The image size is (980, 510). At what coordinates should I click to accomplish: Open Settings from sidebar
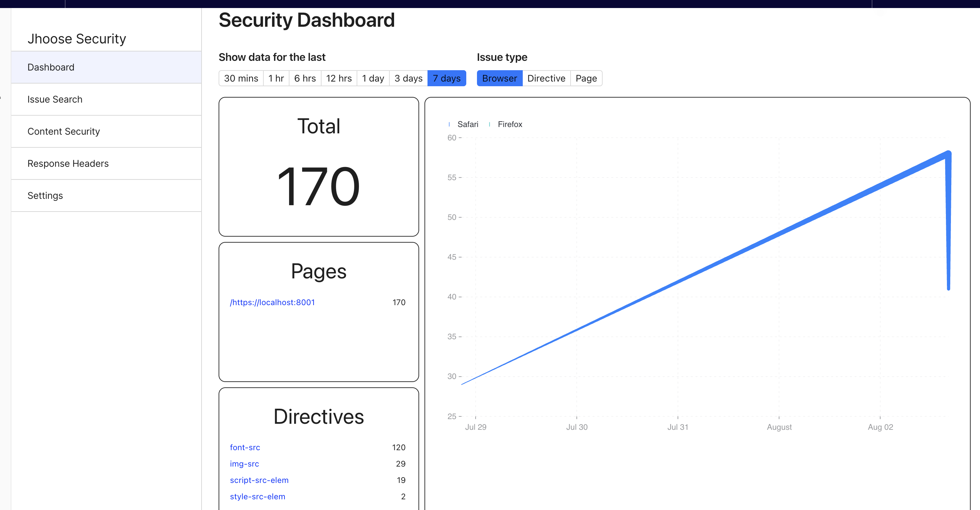45,196
